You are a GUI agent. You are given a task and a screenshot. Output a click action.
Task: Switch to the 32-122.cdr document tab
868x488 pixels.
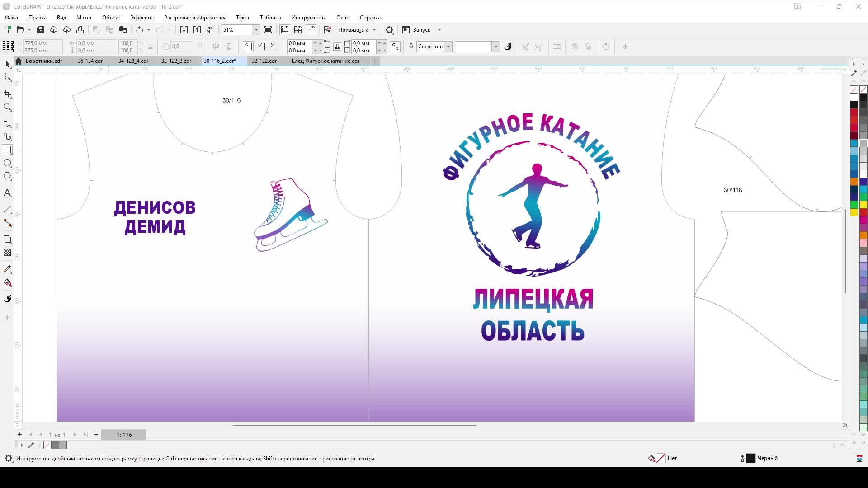pyautogui.click(x=264, y=61)
